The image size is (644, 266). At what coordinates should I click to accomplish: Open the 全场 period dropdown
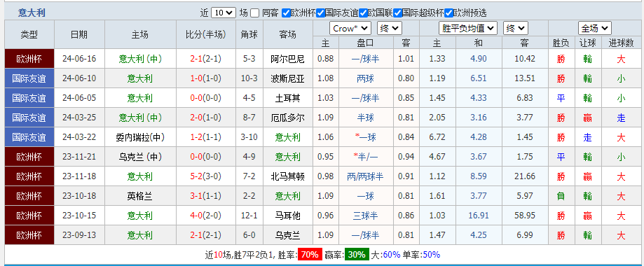pos(595,28)
